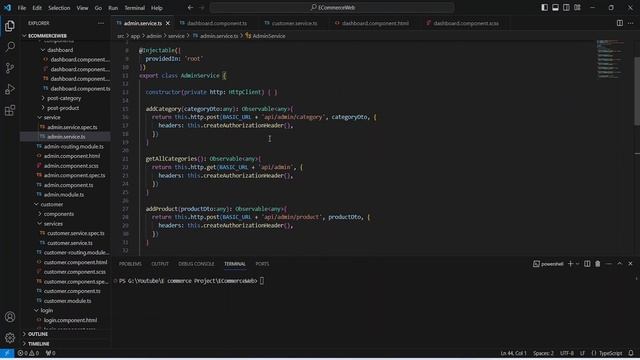This screenshot has height=360, width=640.
Task: Toggle the bottom panel layout icon
Action: click(556, 7)
